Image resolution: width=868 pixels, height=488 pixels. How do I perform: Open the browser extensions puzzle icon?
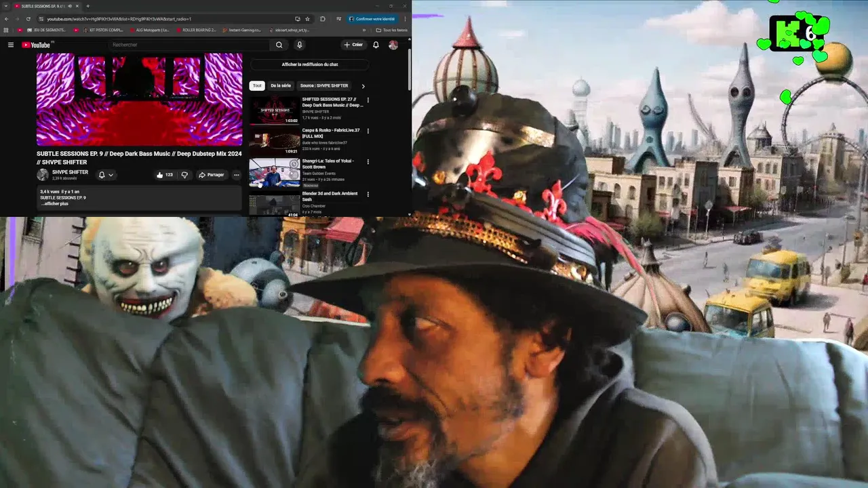[322, 19]
